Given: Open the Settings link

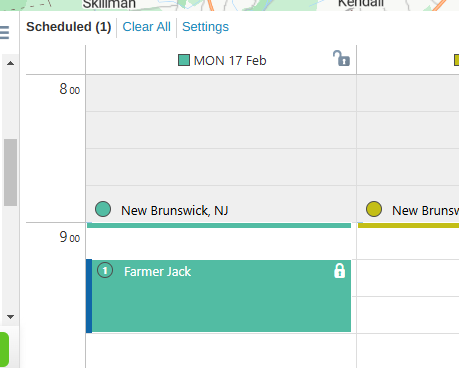Looking at the screenshot, I should 205,27.
